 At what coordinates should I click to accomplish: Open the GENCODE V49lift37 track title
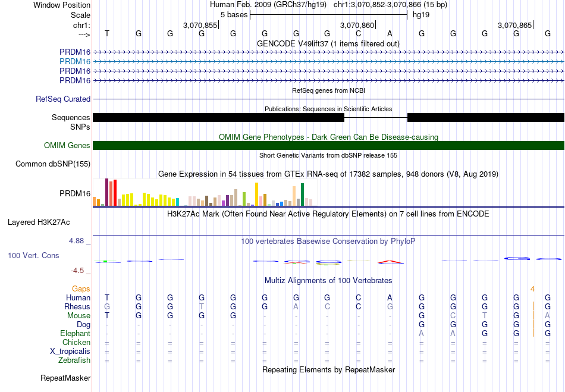[x=328, y=43]
